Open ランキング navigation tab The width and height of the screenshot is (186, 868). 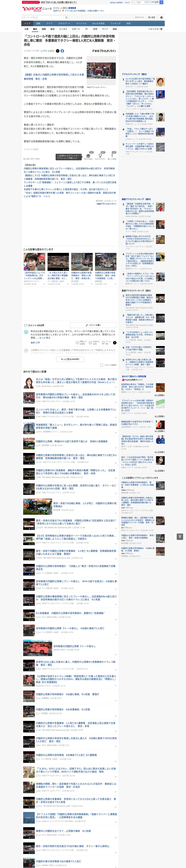(x=115, y=23)
